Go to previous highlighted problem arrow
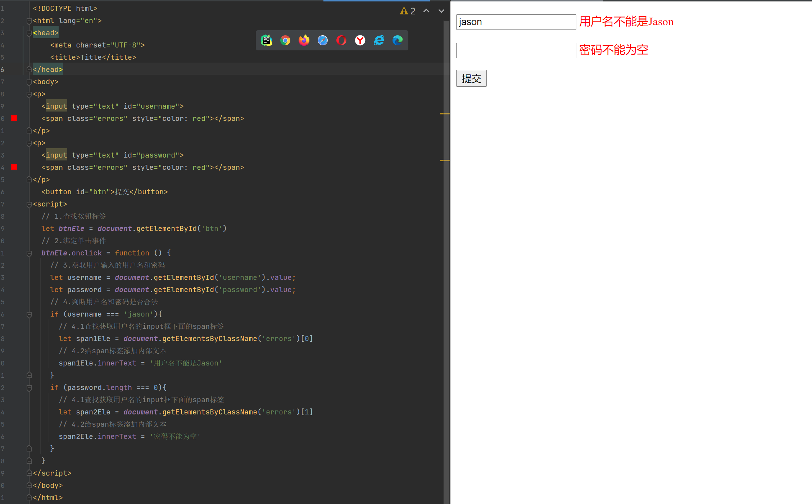 click(426, 11)
